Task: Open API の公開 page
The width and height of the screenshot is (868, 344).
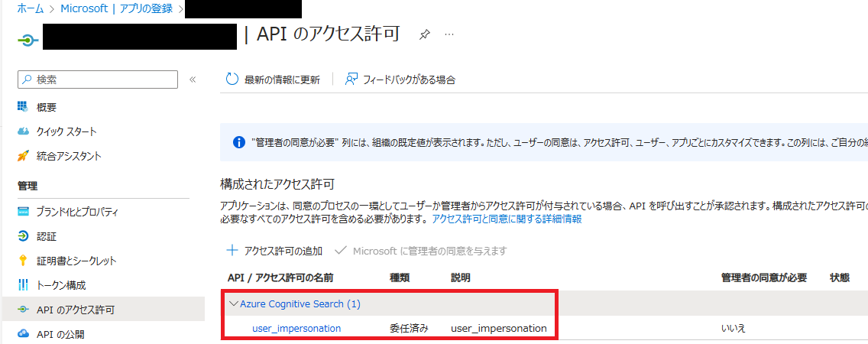Action: [60, 334]
